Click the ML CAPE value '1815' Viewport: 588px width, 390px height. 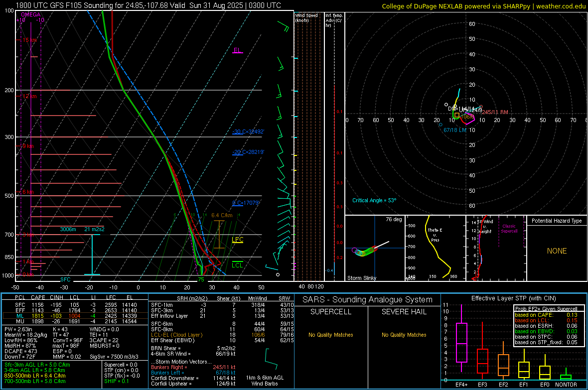point(37,316)
